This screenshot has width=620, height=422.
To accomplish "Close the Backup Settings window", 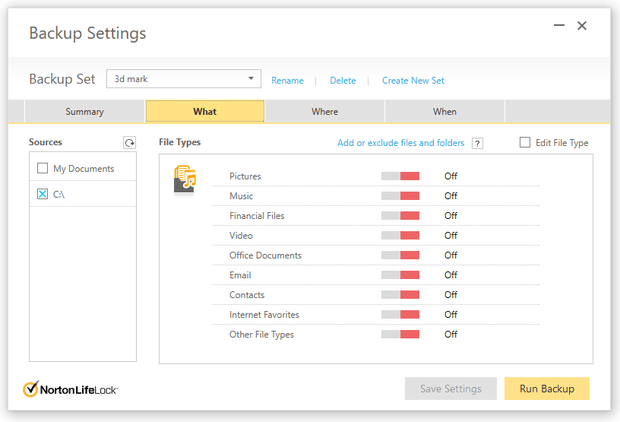I will tap(582, 26).
